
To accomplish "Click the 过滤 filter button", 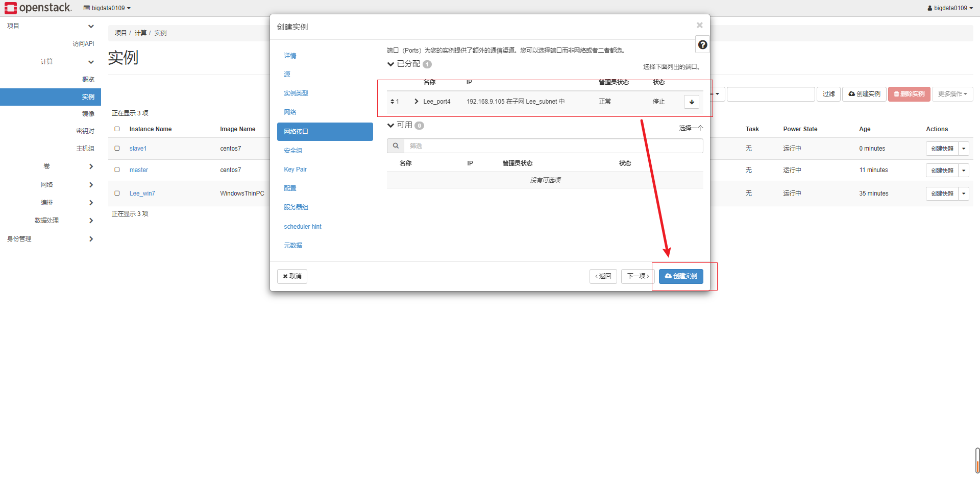I will pos(828,94).
